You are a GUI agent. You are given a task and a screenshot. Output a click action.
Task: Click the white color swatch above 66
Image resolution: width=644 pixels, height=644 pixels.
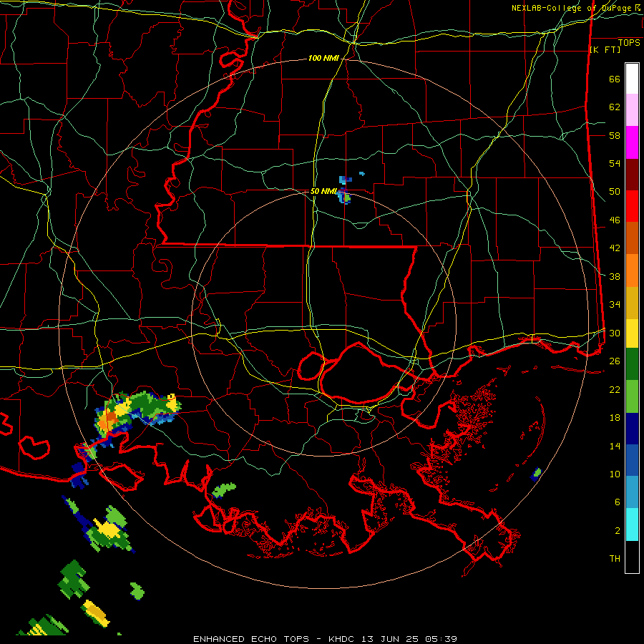click(632, 79)
